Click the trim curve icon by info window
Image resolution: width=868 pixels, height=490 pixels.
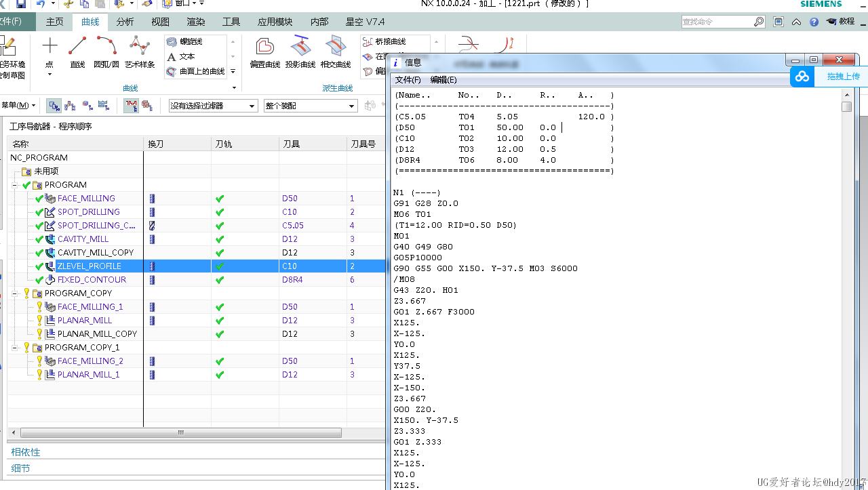tap(469, 44)
